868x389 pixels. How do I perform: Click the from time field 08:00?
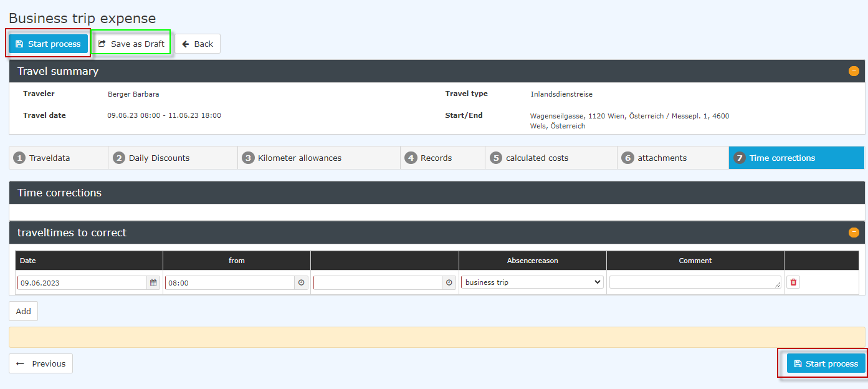[230, 282]
